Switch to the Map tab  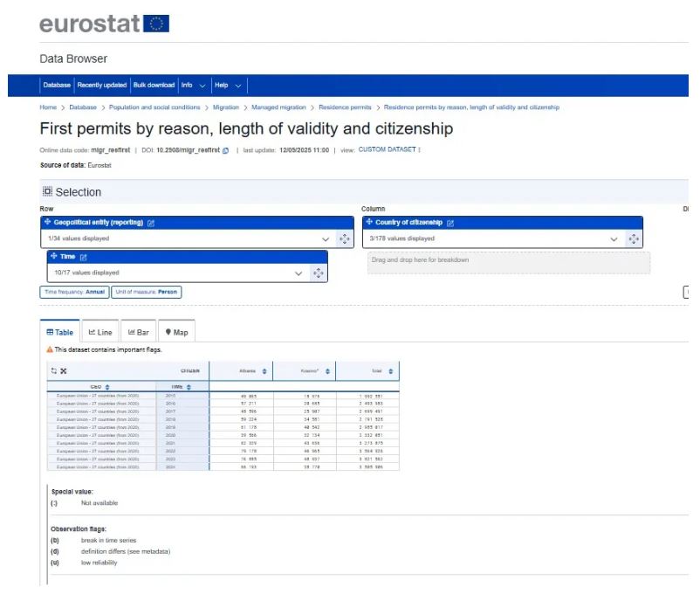tap(176, 332)
